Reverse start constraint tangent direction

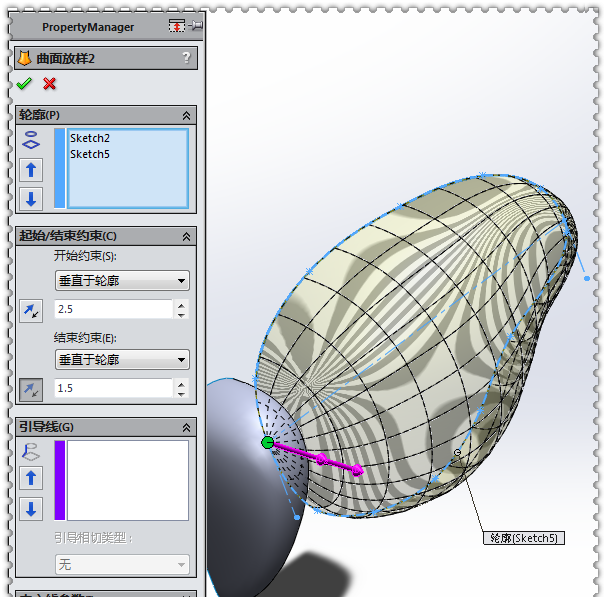[31, 311]
